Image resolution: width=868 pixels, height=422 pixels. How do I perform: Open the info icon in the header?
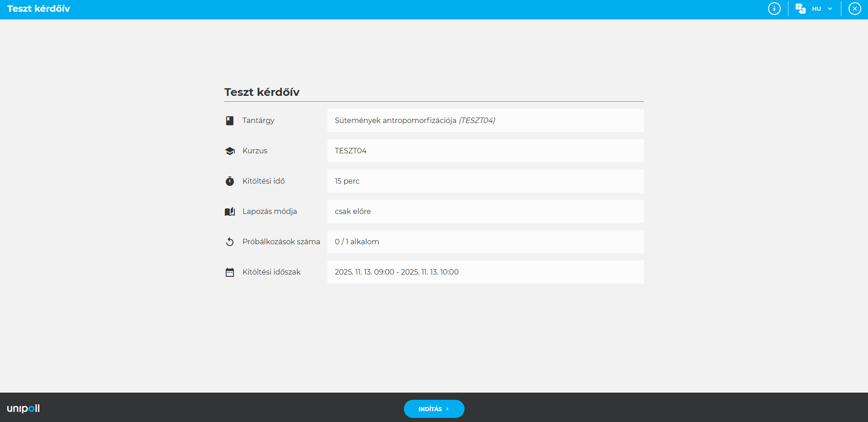[774, 9]
